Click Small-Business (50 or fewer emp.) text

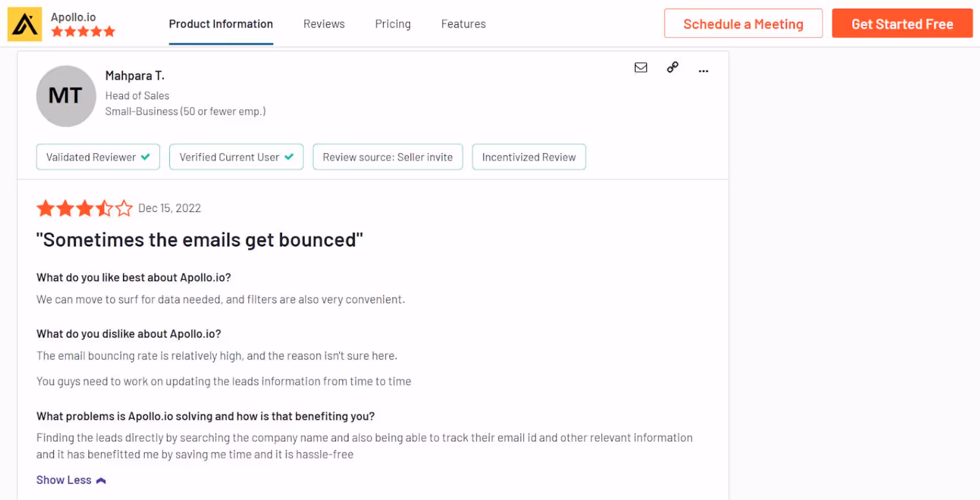(185, 112)
